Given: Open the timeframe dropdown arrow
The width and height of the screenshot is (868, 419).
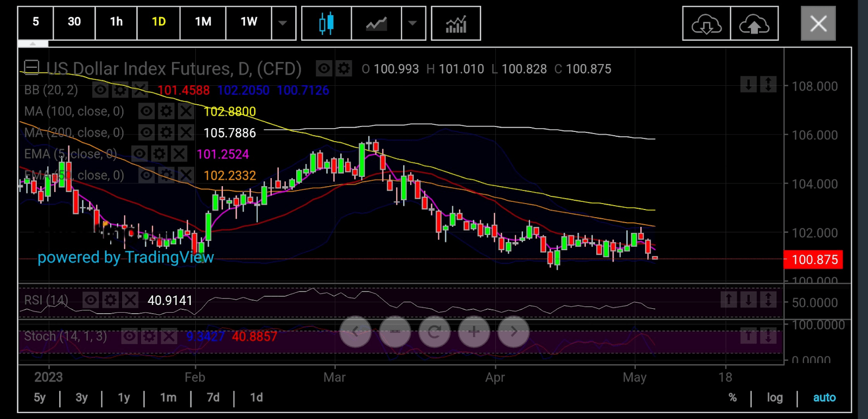Looking at the screenshot, I should click(283, 23).
